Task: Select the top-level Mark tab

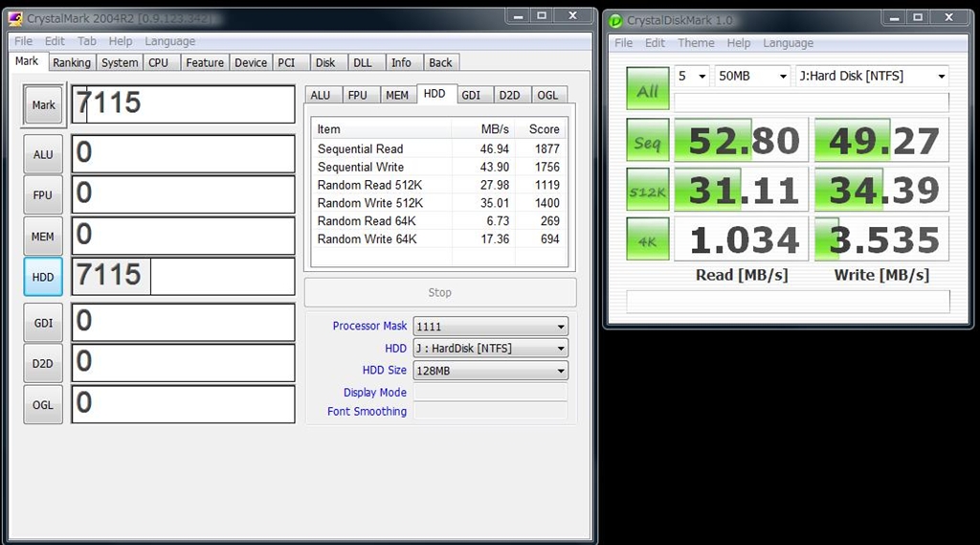Action: point(27,60)
